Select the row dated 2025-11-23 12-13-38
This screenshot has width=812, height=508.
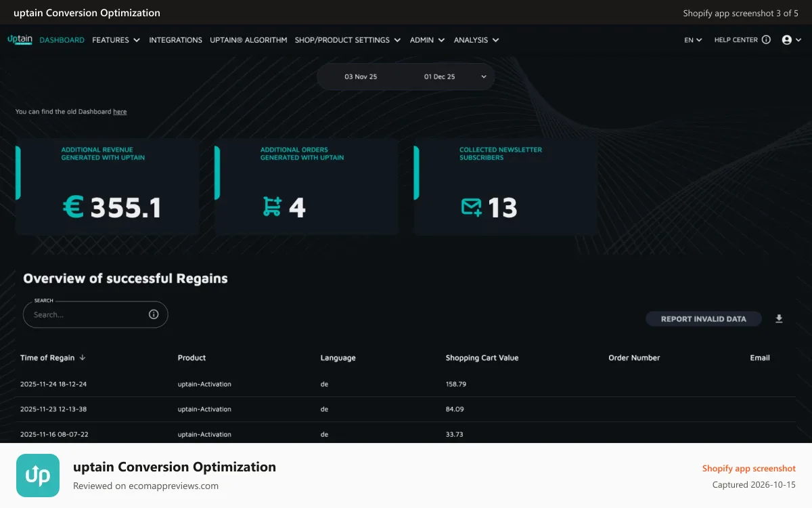tap(406, 409)
